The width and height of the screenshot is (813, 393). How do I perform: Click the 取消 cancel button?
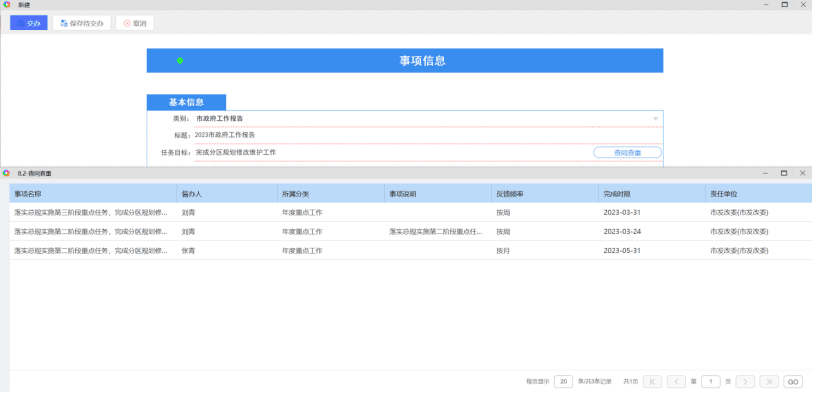pyautogui.click(x=135, y=23)
